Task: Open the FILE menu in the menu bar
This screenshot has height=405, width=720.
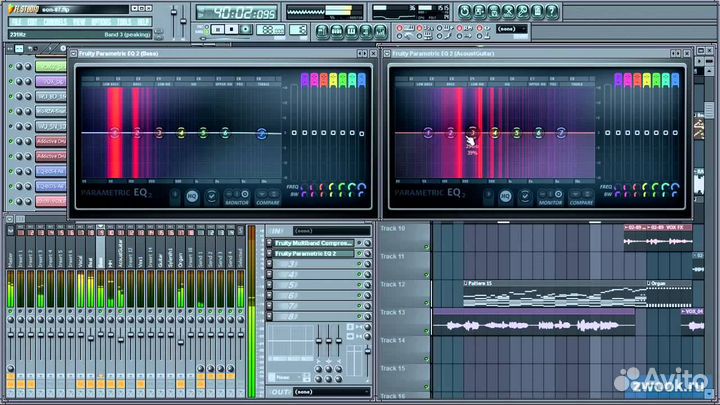Action: coord(17,20)
